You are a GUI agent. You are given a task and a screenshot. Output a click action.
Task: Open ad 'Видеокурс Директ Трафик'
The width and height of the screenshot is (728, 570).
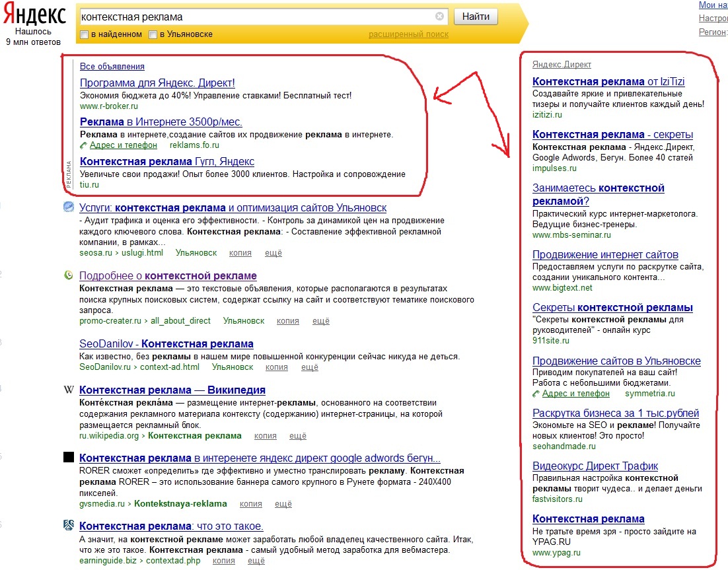[x=595, y=466]
